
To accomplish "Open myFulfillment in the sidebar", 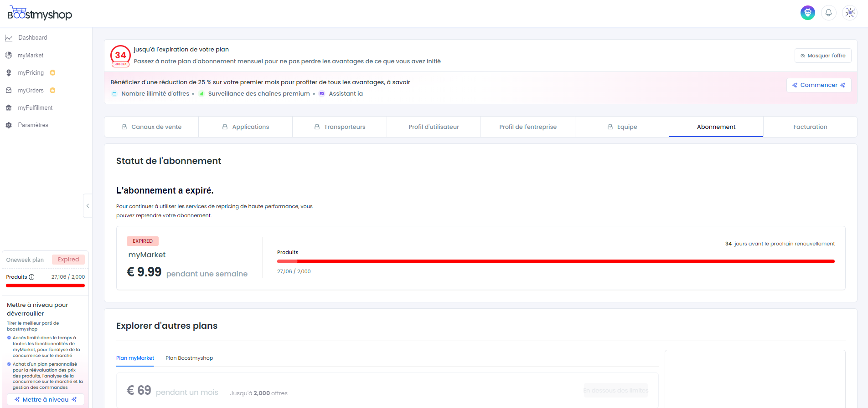I will click(35, 108).
